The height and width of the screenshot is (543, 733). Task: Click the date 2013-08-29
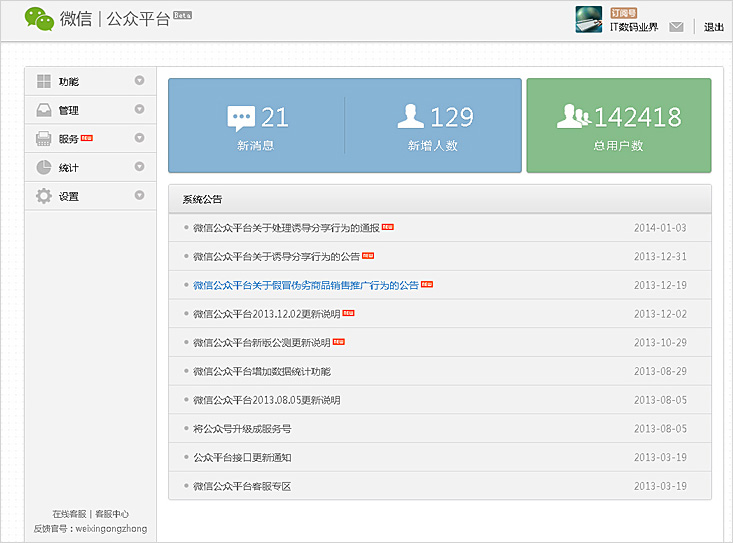coord(660,371)
